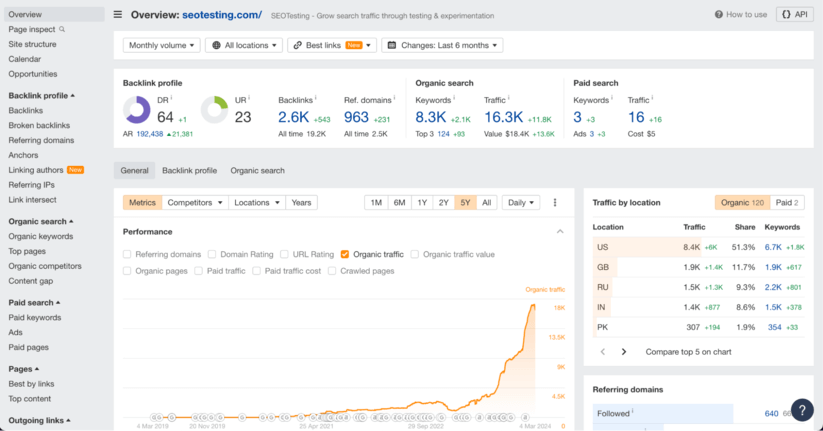Viewport: 823px width, 431px height.
Task: Click the hamburger menu icon beside Overview
Action: (118, 15)
